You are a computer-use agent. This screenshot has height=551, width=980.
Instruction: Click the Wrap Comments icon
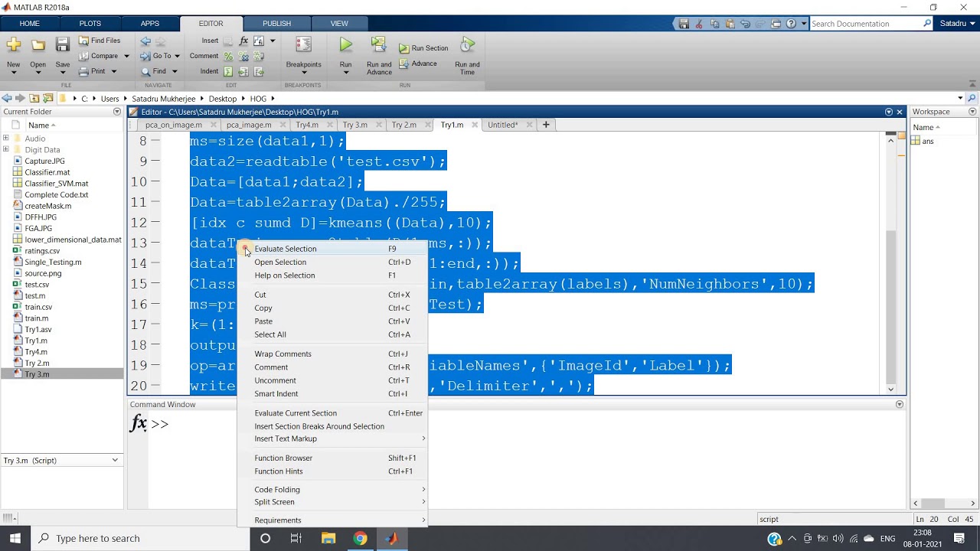click(258, 56)
